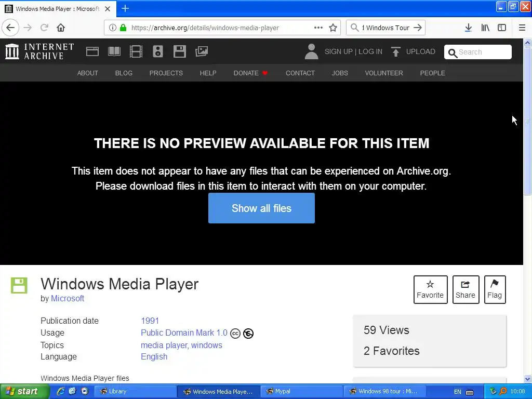Close the Windows Media Player tab
Screen dimensions: 532x399
coord(108,9)
